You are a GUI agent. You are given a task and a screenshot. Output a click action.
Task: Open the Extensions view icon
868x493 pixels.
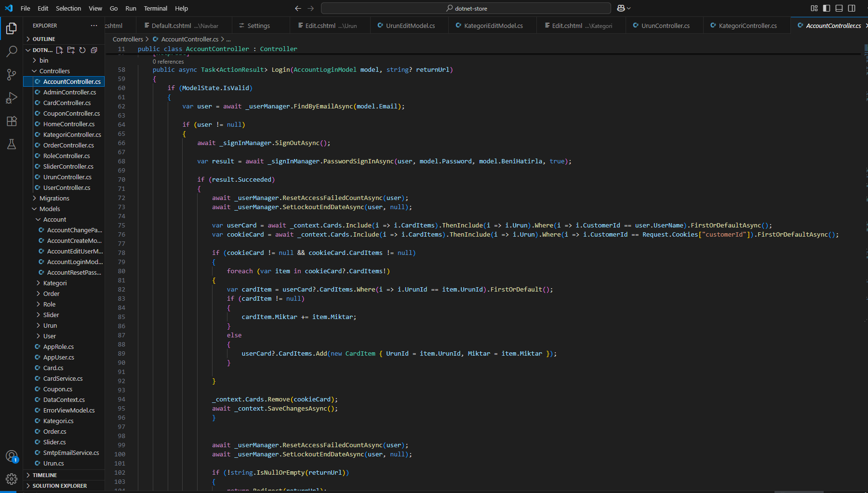pos(12,121)
